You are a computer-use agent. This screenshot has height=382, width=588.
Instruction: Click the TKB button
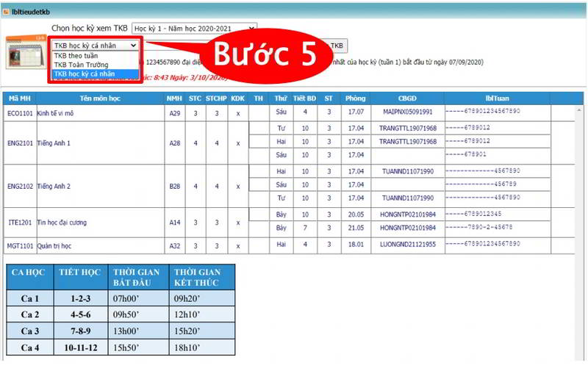(337, 46)
